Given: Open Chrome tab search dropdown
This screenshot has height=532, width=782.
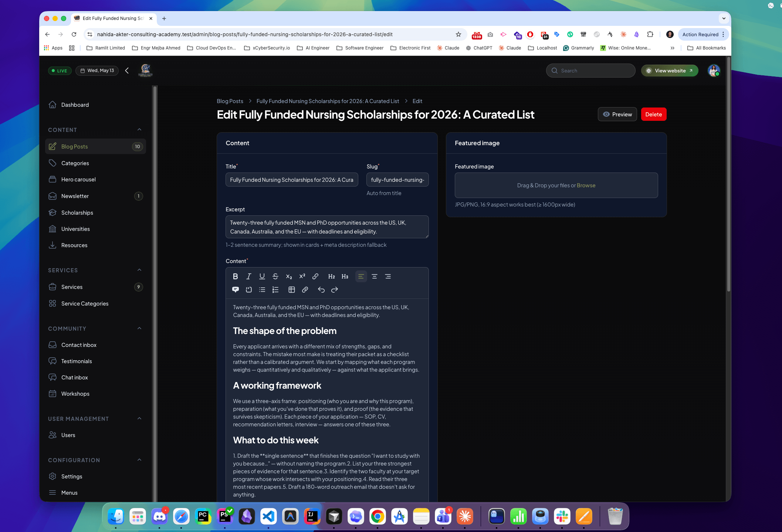Looking at the screenshot, I should pyautogui.click(x=724, y=18).
